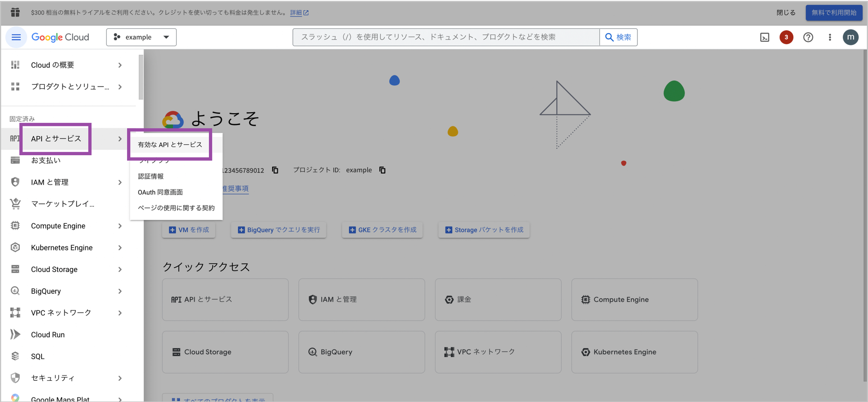Choose 有効な API とサービス submenu item

(170, 145)
